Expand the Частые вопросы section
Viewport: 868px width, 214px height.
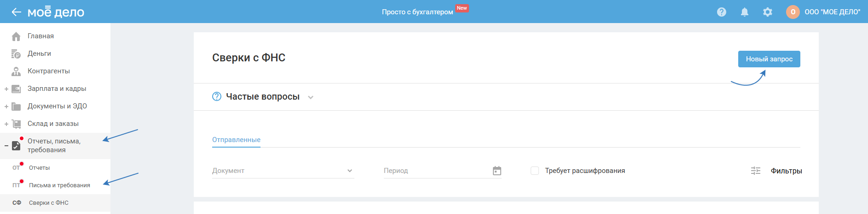point(311,97)
